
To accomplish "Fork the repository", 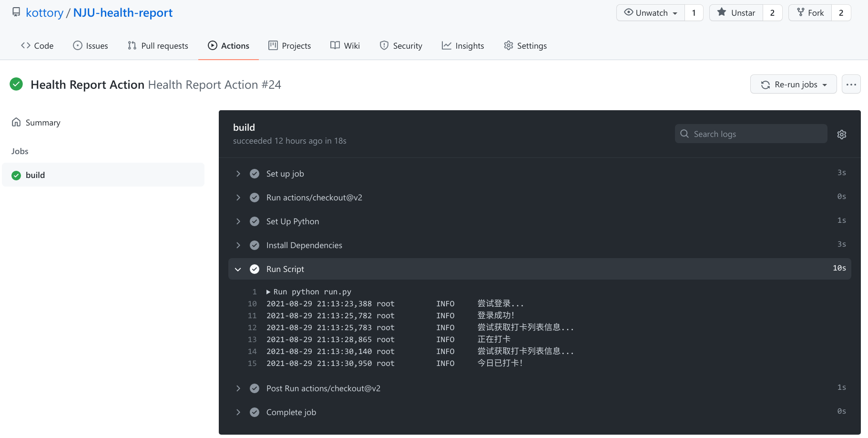I will pyautogui.click(x=810, y=13).
